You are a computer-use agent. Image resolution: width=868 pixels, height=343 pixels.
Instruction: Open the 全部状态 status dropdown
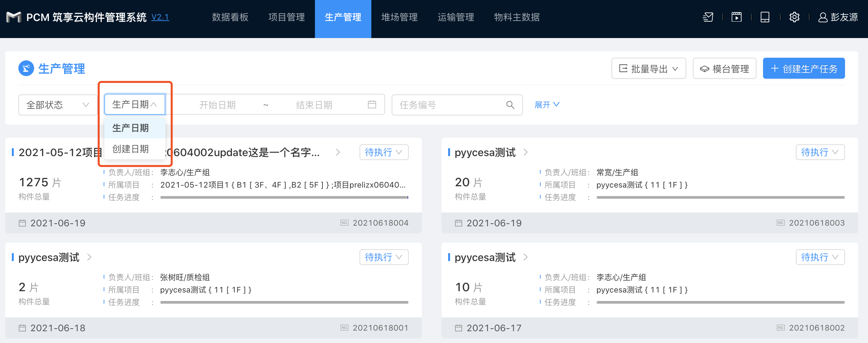tap(58, 105)
